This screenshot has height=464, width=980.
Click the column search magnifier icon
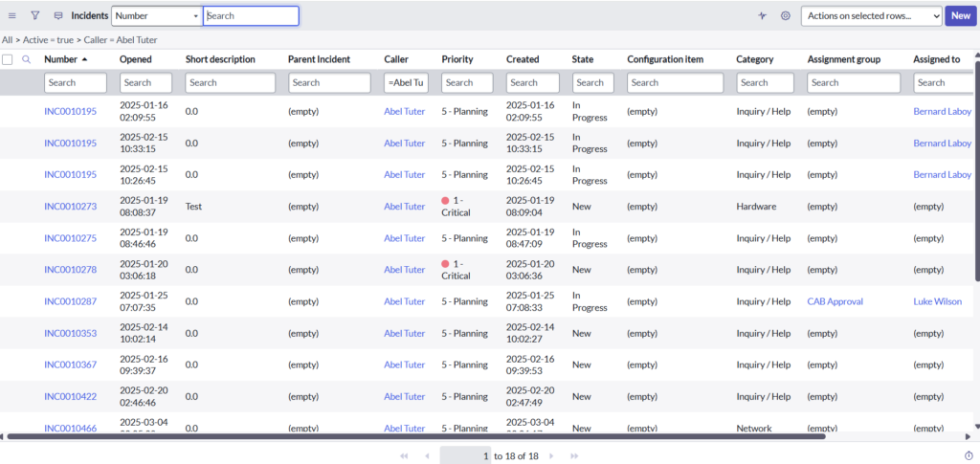26,59
